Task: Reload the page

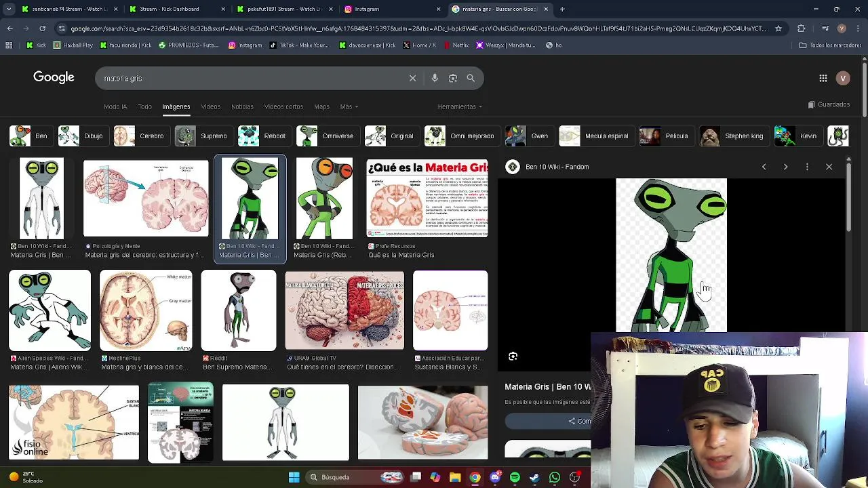Action: click(x=42, y=28)
